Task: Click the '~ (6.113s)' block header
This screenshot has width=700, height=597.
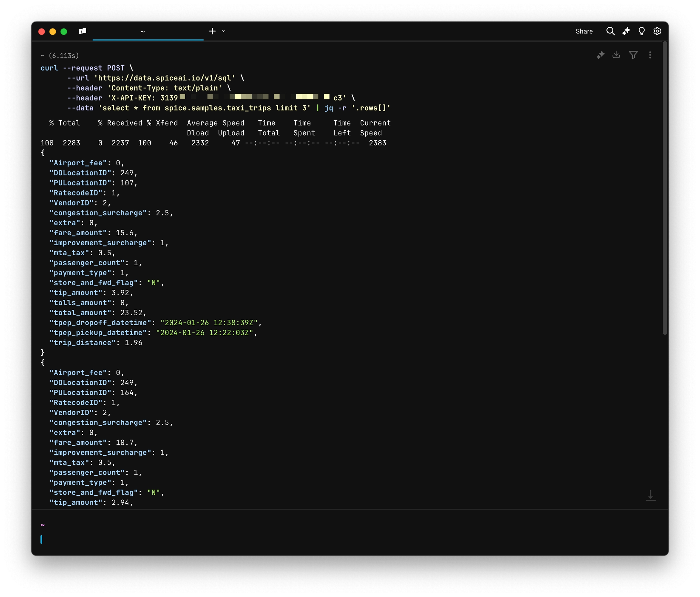Action: 60,56
